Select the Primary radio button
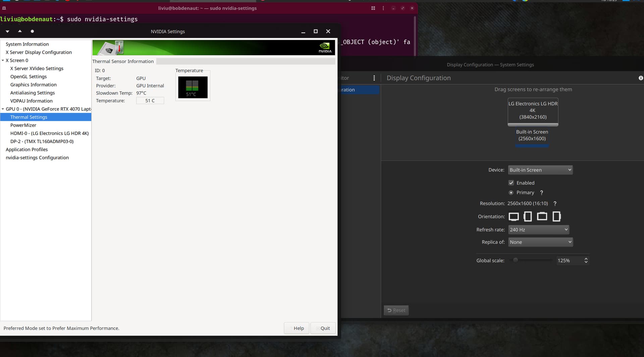Screen dimensions: 644x357 pos(511,193)
